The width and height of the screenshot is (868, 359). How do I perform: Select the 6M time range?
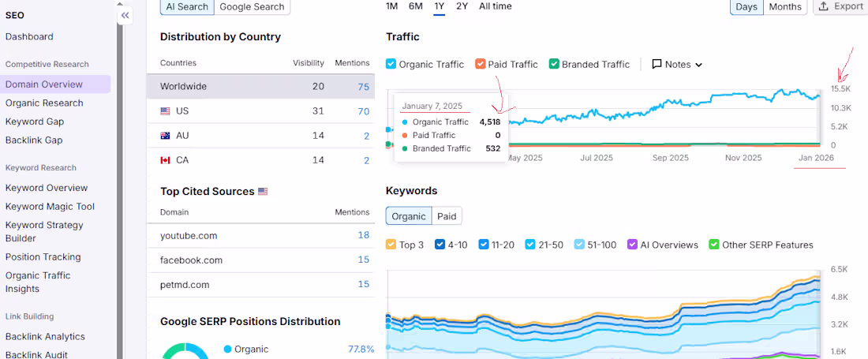416,6
